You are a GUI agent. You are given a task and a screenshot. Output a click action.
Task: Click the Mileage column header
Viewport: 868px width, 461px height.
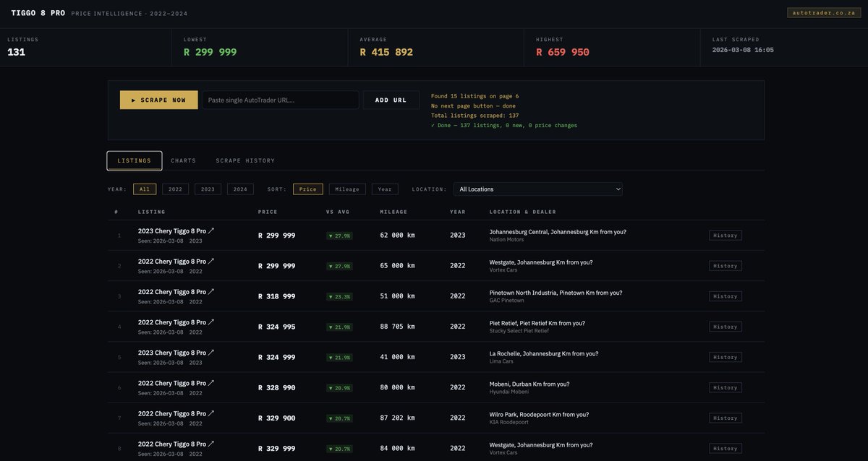click(x=394, y=212)
